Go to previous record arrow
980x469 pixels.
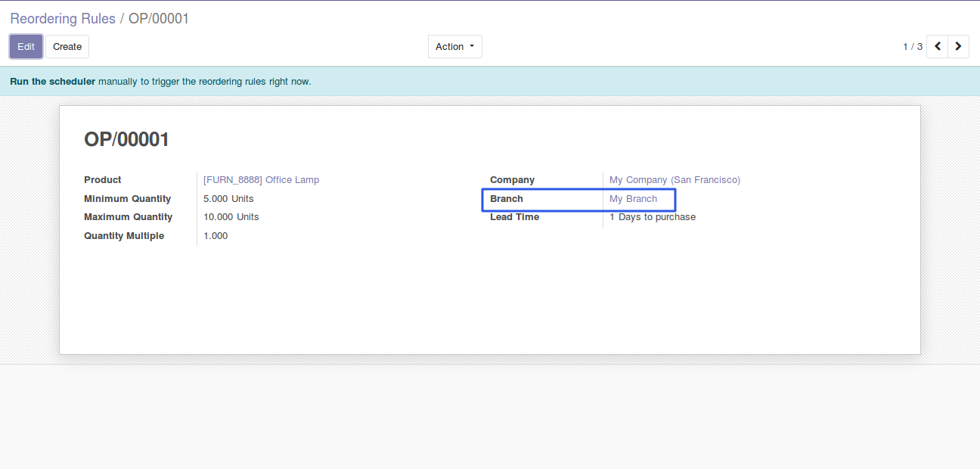click(x=937, y=47)
